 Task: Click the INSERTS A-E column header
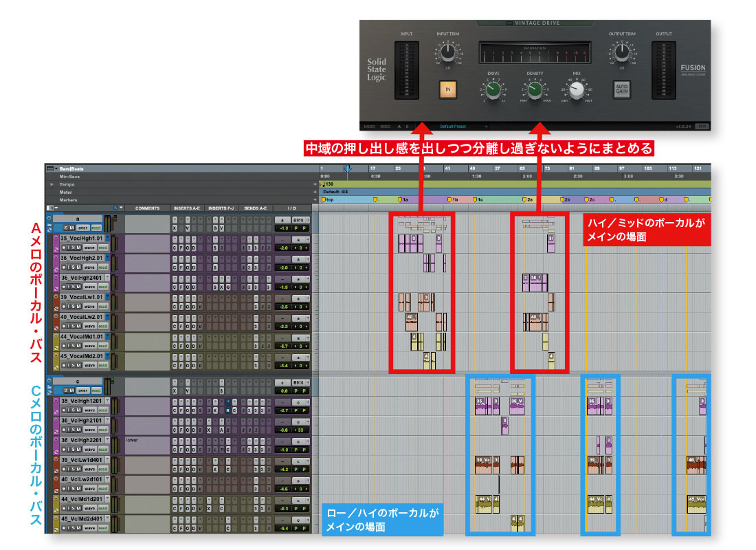click(x=186, y=208)
